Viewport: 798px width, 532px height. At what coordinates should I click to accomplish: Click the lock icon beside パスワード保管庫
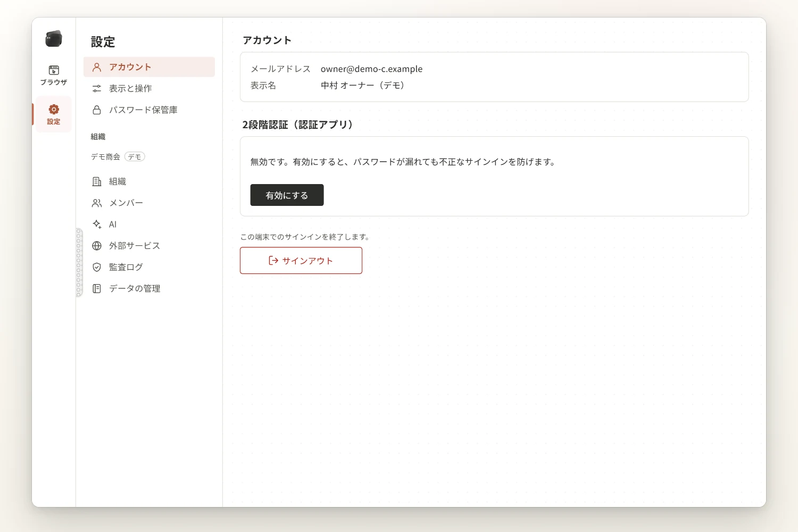pos(97,110)
